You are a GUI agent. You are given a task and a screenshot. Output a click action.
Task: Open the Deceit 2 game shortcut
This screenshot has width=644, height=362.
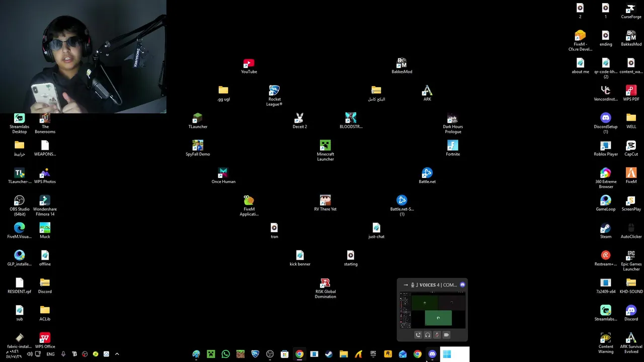click(299, 121)
